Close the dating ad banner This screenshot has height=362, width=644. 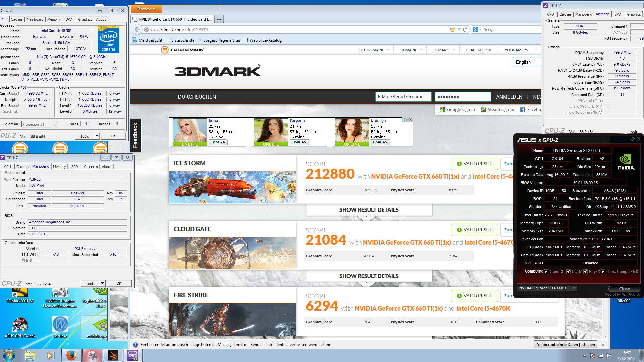[410, 120]
